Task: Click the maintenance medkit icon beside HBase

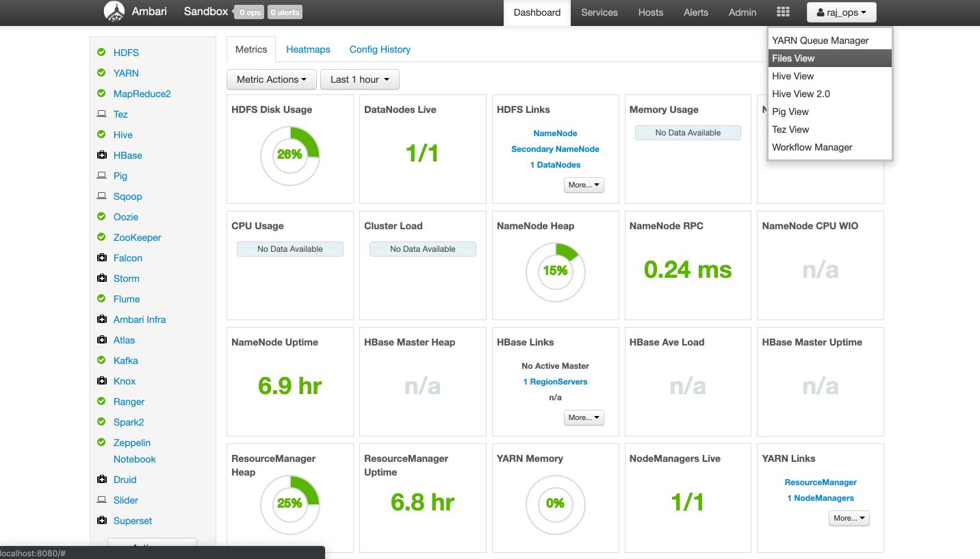Action: [x=102, y=155]
